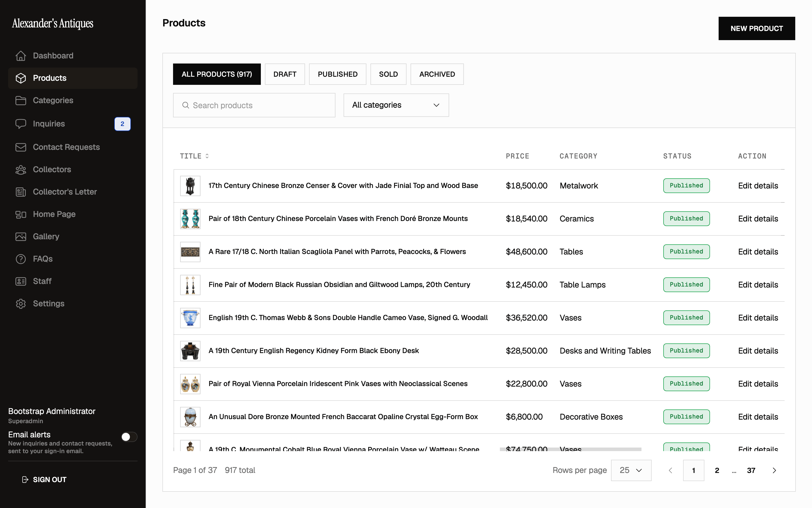Edit details for Scagliola Panel row
This screenshot has height=508, width=812.
[x=758, y=252]
